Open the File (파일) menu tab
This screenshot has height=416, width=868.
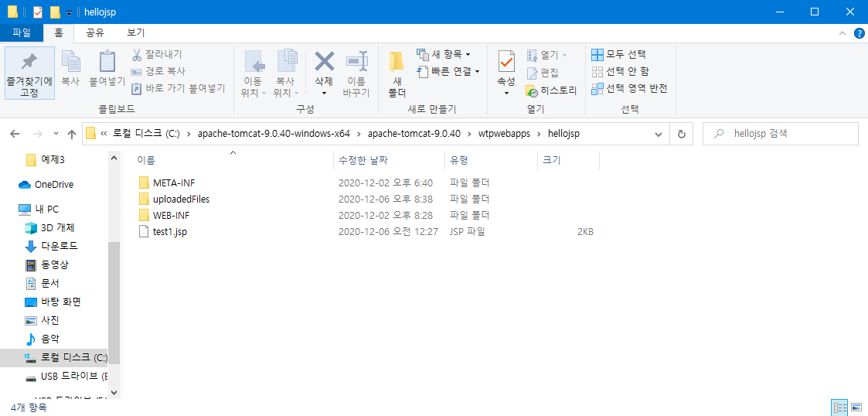click(22, 32)
